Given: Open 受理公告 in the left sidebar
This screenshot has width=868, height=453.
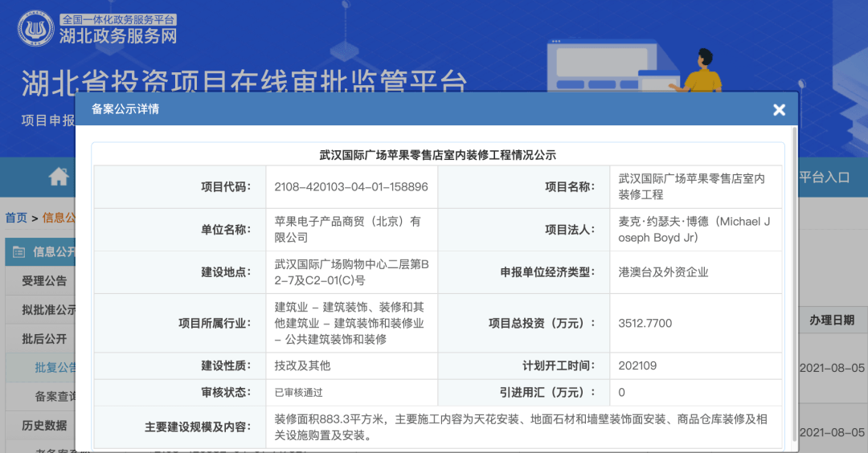Looking at the screenshot, I should 44,281.
